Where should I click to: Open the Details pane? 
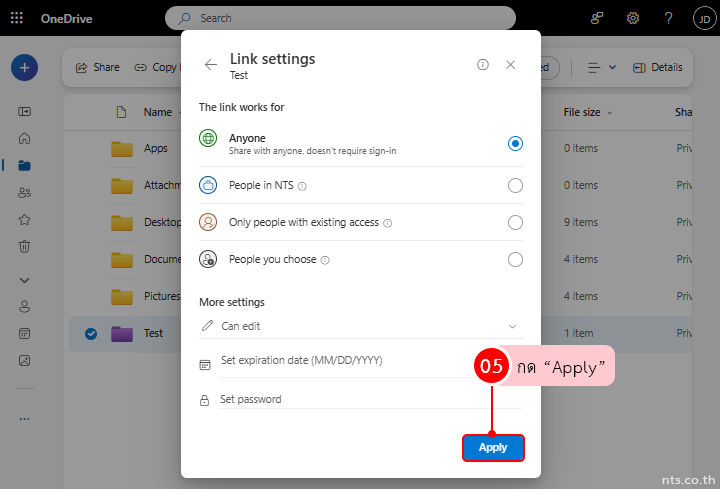click(x=658, y=67)
